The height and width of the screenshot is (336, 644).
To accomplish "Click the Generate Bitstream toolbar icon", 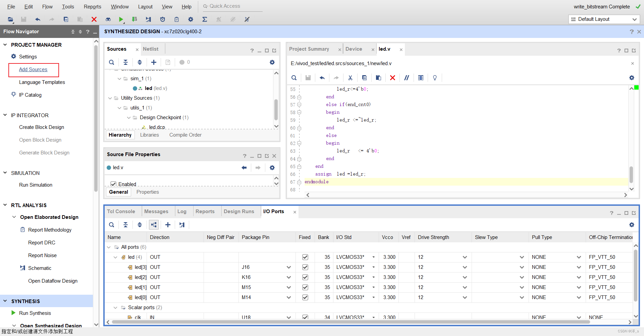I will point(135,19).
